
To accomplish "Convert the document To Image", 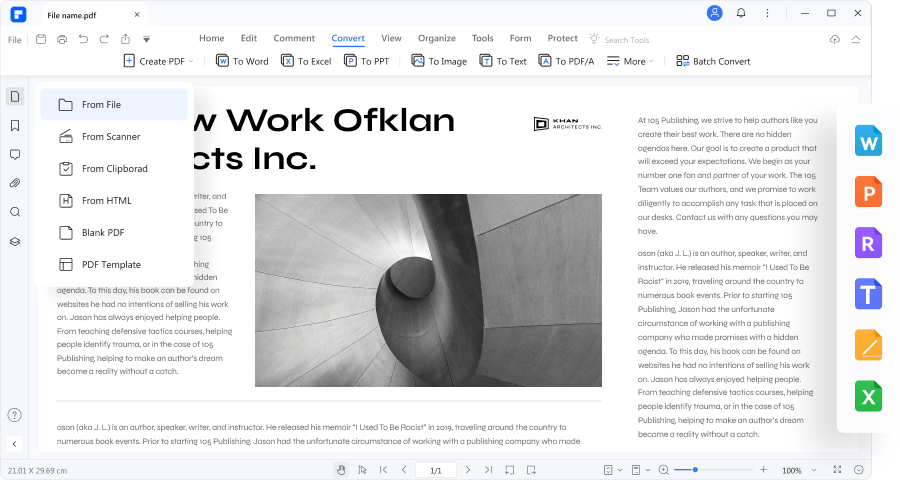I will click(439, 61).
